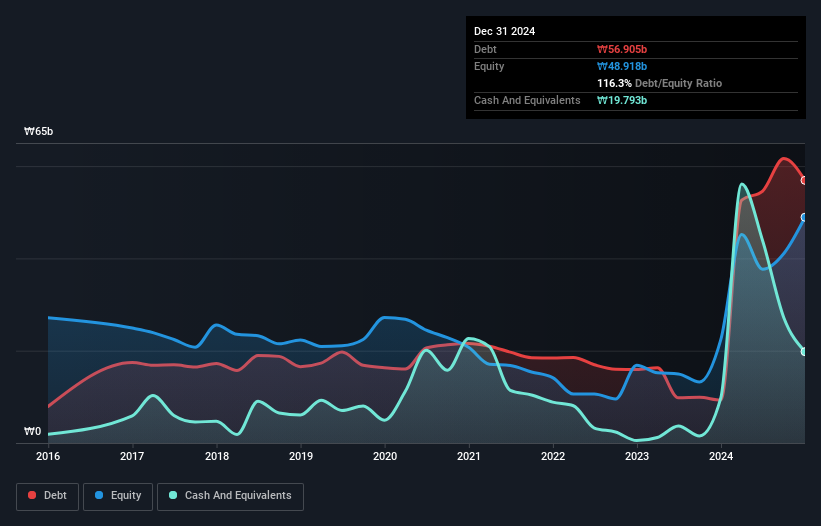
Task: Click the 116.3% Debt/Equity Ratio text
Action: (659, 83)
